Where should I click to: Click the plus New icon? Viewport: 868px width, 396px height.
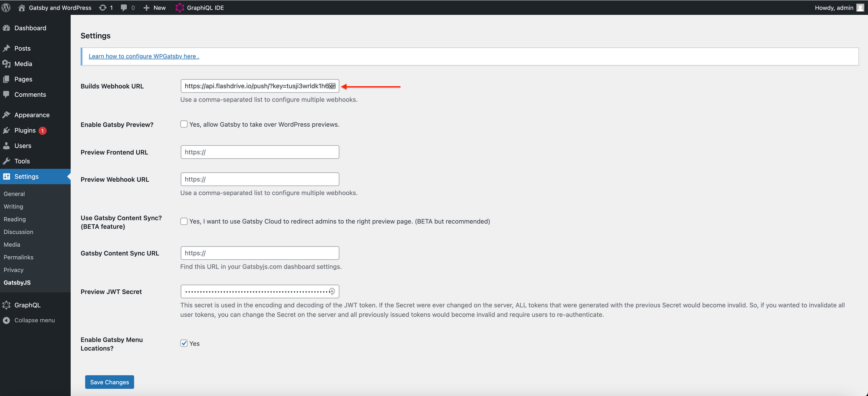click(147, 8)
